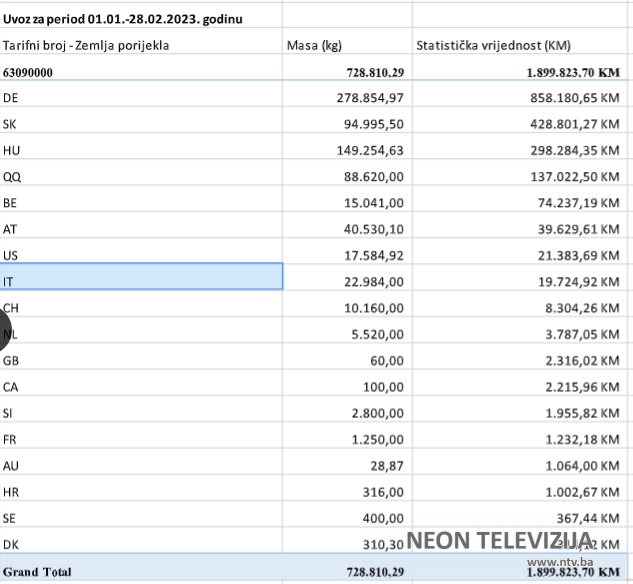Select the QQ value 137.022,50 KM

[x=573, y=176]
